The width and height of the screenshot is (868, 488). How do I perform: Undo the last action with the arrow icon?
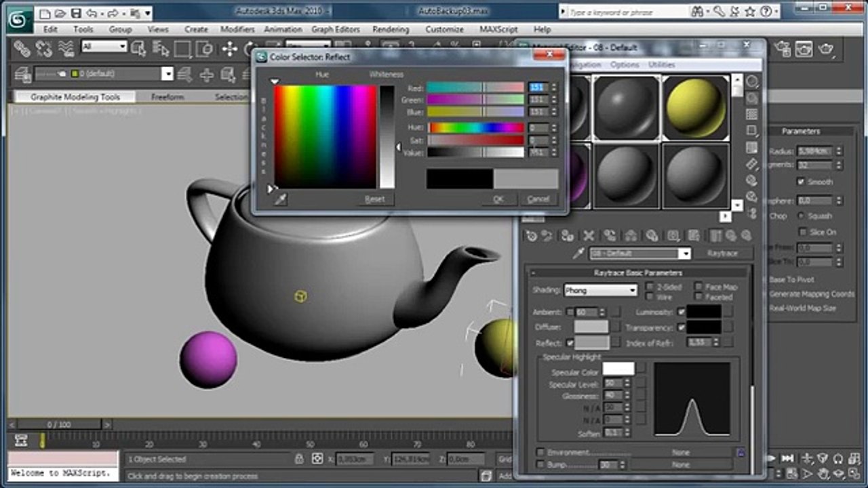[90, 13]
